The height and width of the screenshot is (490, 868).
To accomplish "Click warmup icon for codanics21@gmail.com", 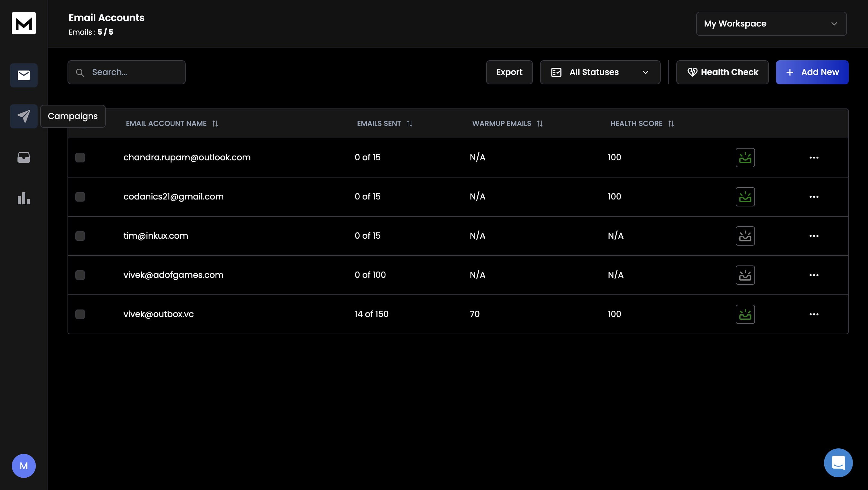I will (745, 197).
